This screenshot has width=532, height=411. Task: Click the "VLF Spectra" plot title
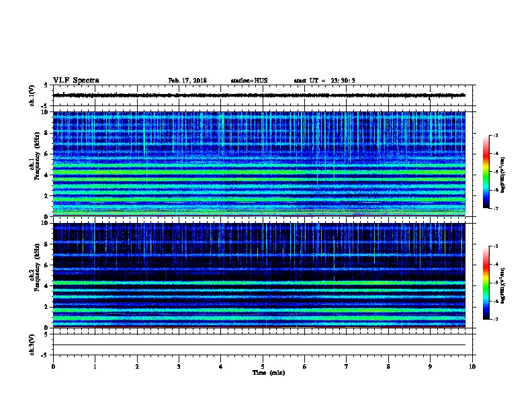click(x=76, y=81)
